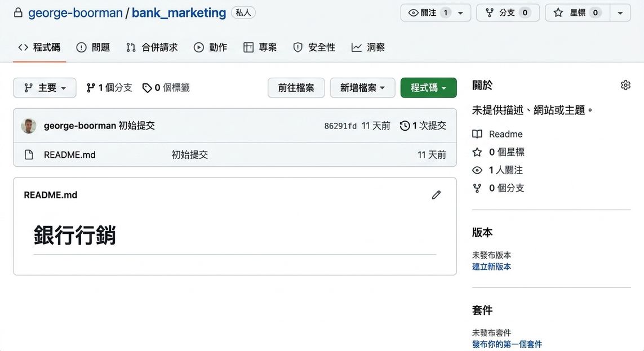644x351 pixels.
Task: Open the 安全性 security tab
Action: click(x=314, y=48)
